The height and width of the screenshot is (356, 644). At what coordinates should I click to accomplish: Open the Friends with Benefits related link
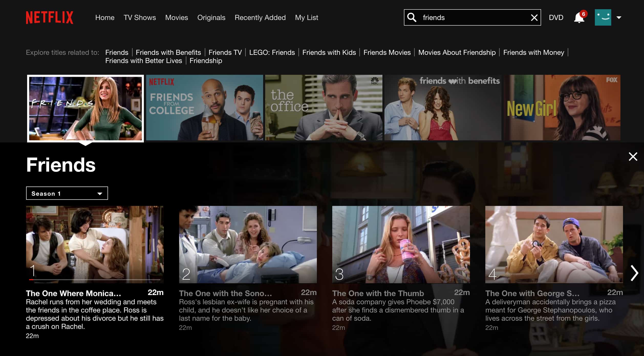[168, 52]
